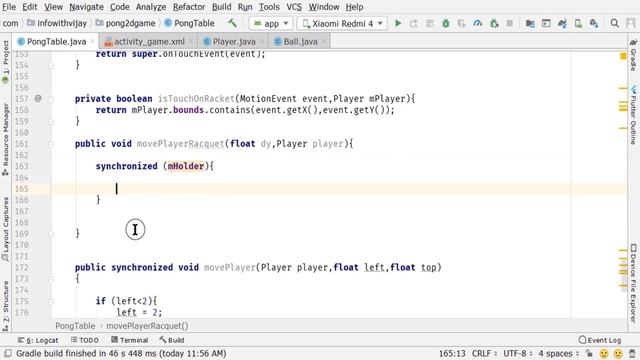
Task: Open the Project tool window
Action: click(5, 61)
